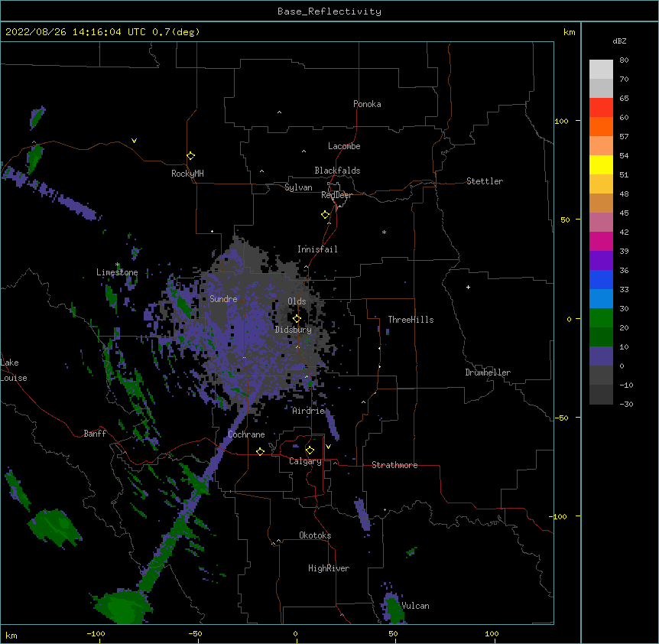Viewport: 659px width, 644px height.
Task: Click the Innisfail label
Action: (x=317, y=249)
